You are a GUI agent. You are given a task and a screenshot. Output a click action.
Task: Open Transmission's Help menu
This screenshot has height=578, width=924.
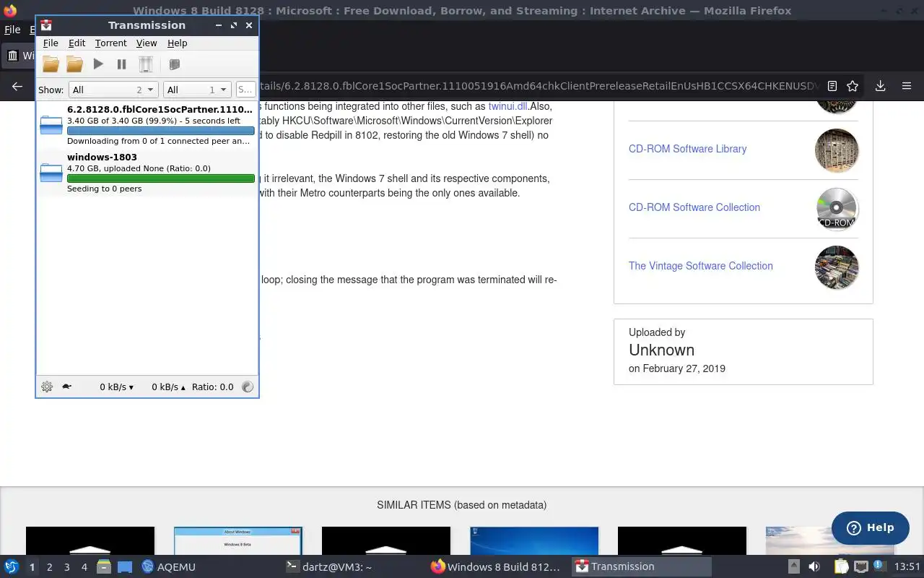pyautogui.click(x=177, y=43)
